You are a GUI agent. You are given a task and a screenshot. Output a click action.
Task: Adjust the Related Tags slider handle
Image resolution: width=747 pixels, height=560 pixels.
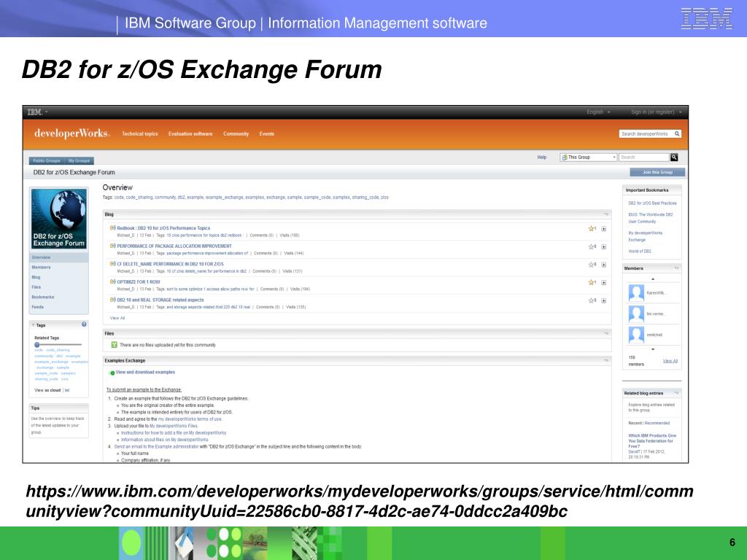pyautogui.click(x=37, y=344)
